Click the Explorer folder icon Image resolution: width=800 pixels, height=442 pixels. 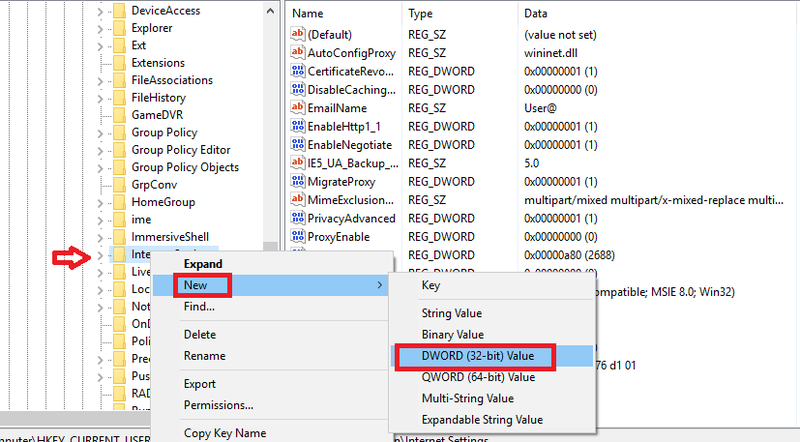(x=119, y=28)
